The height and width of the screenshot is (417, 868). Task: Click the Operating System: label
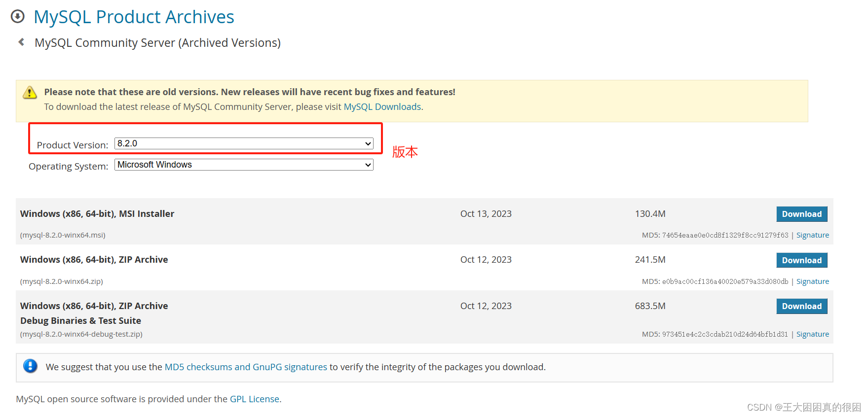(69, 167)
